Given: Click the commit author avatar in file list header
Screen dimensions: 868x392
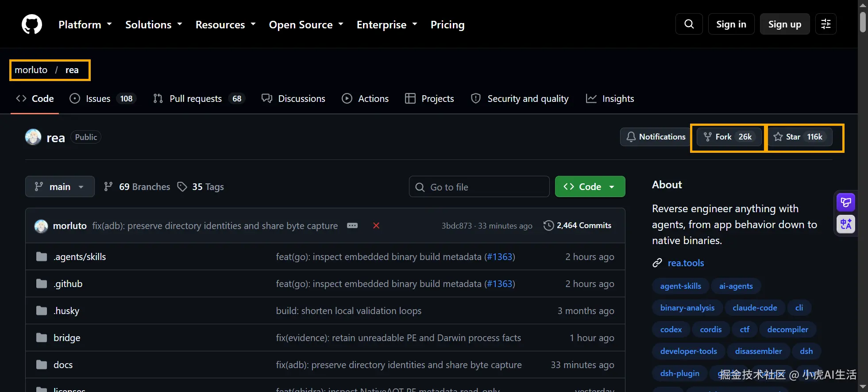Looking at the screenshot, I should (x=41, y=226).
